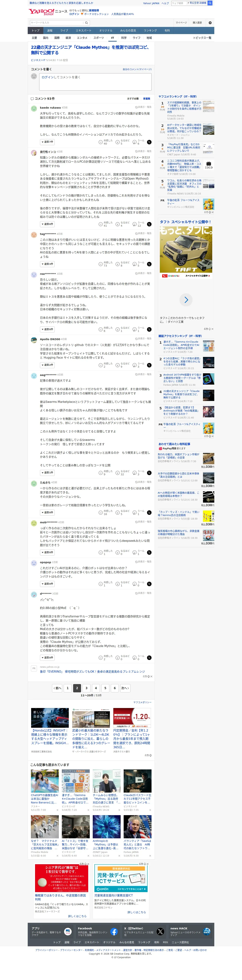Sort comments by 新着順
The image size is (242, 980).
pos(147,99)
